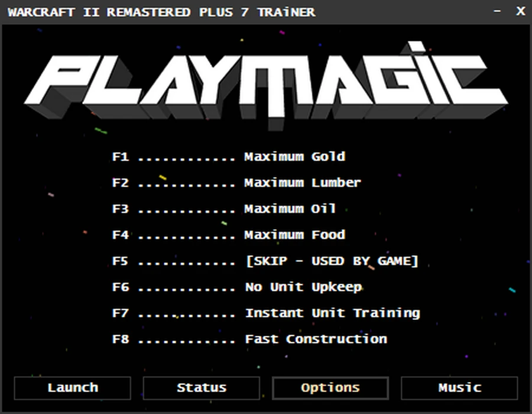Select the F8 Fast Construction entry

coord(249,339)
